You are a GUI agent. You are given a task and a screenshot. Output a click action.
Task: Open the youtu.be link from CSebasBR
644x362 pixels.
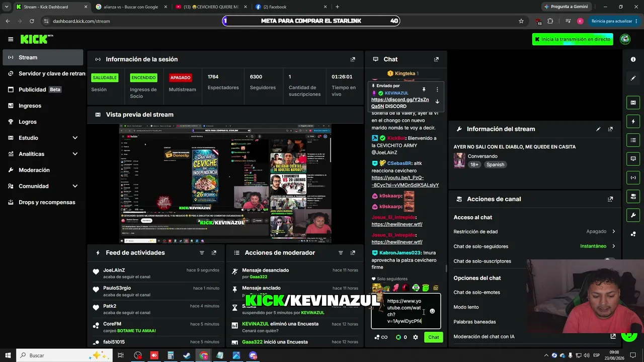pyautogui.click(x=405, y=182)
